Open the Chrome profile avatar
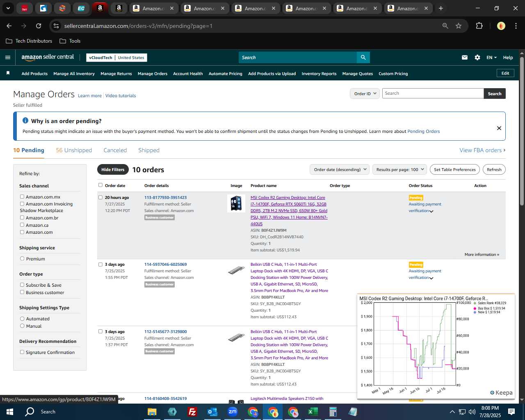 point(501,26)
